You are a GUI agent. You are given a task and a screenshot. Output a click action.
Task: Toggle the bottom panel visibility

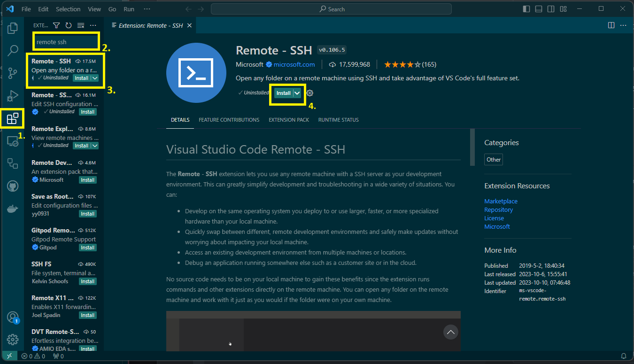[538, 8]
